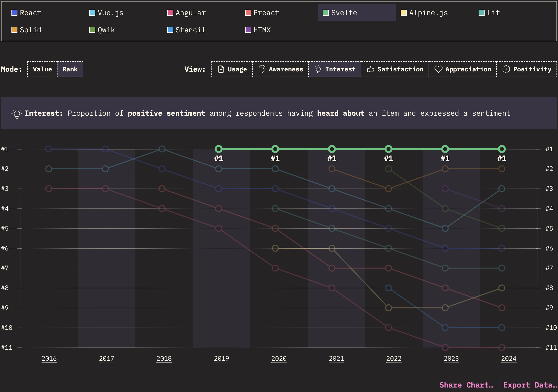Click the Solid orange color swatch

(14, 30)
